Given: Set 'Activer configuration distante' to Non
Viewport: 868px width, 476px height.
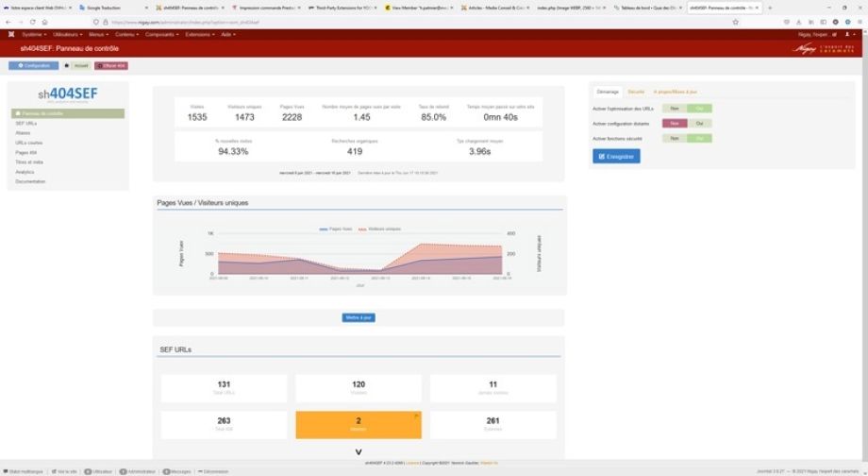Looking at the screenshot, I should point(675,124).
